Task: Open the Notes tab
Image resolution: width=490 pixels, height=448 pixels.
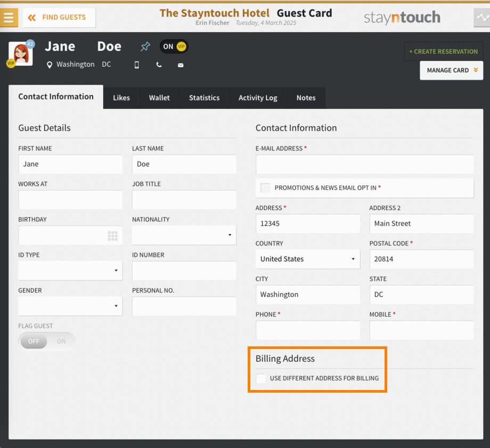Action: pos(306,98)
